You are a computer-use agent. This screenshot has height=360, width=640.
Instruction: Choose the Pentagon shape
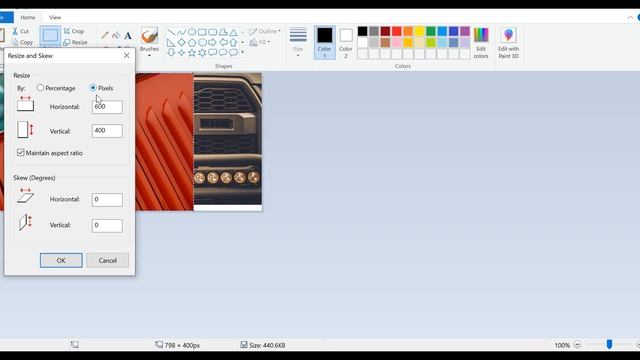pos(192,42)
